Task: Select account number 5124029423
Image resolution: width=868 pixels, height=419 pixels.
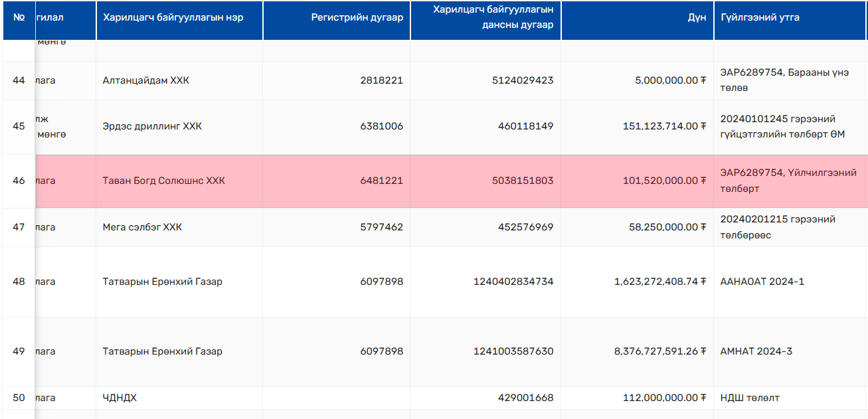Action: [523, 80]
